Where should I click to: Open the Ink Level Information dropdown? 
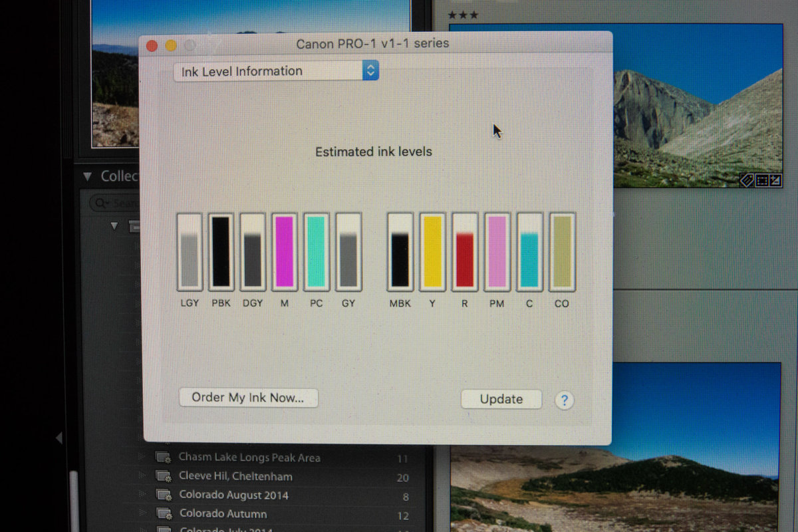[276, 71]
